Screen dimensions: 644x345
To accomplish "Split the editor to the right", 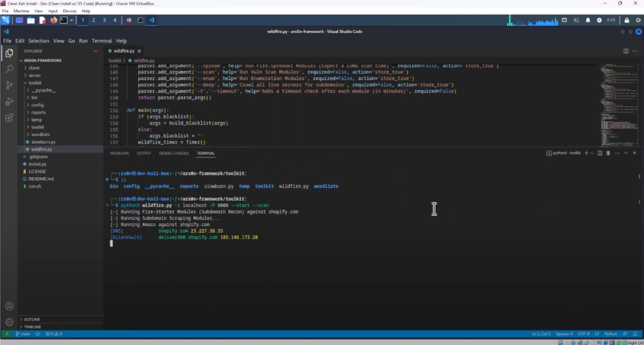I will (626, 51).
